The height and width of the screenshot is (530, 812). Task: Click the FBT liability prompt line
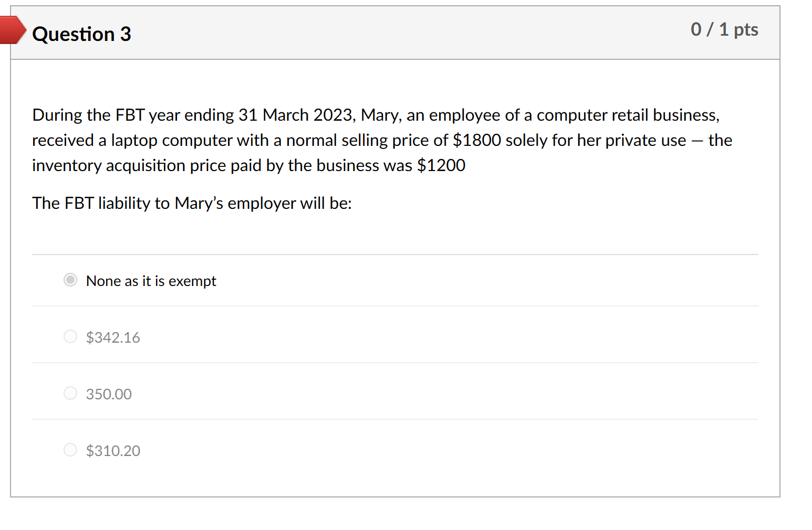point(192,204)
